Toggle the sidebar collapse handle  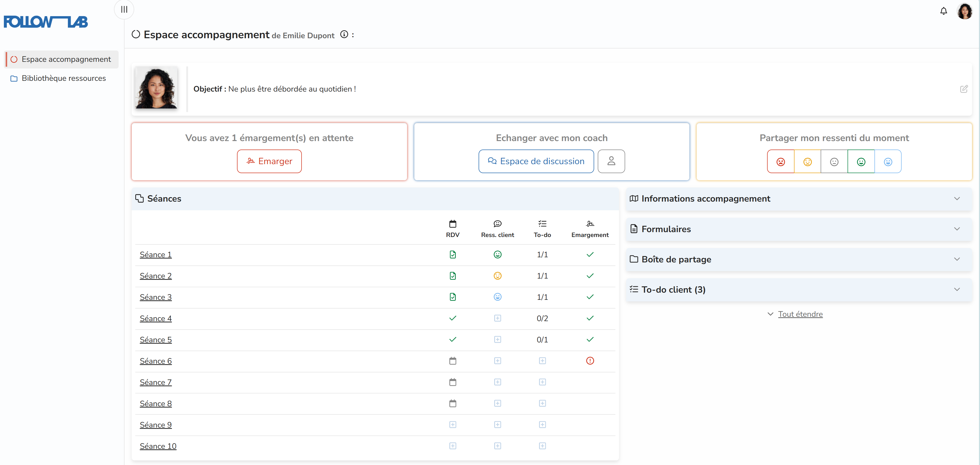[124, 9]
